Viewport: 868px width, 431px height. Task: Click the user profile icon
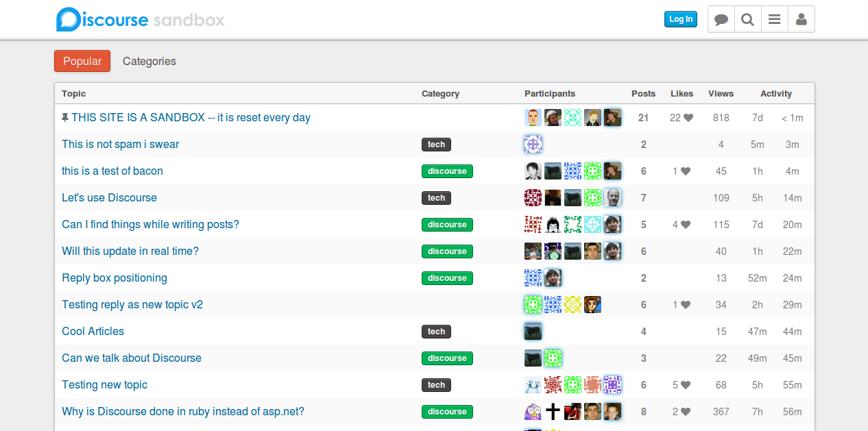801,19
